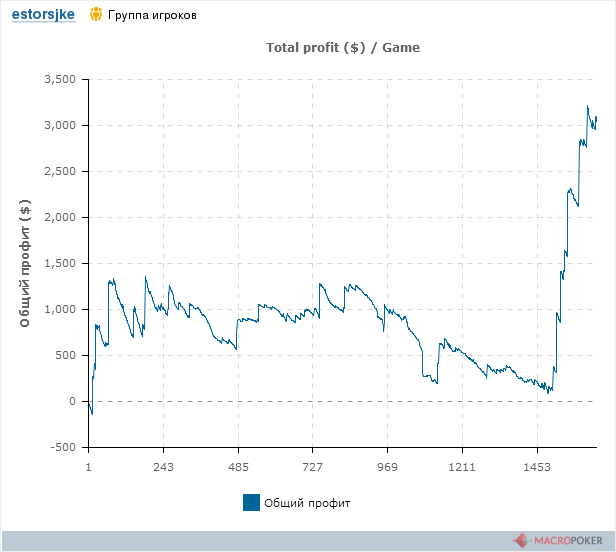Select game number 485 on the horizontal axis
Viewport: 616px width, 552px height.
pos(238,467)
